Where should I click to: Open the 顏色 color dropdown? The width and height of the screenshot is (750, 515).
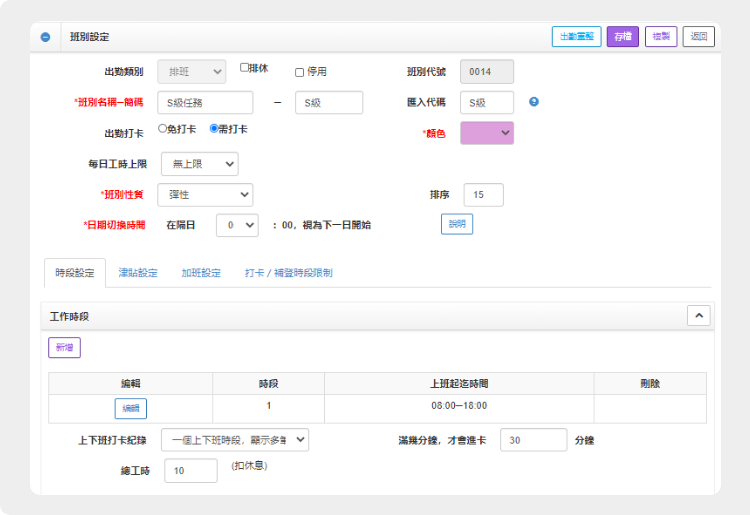487,133
